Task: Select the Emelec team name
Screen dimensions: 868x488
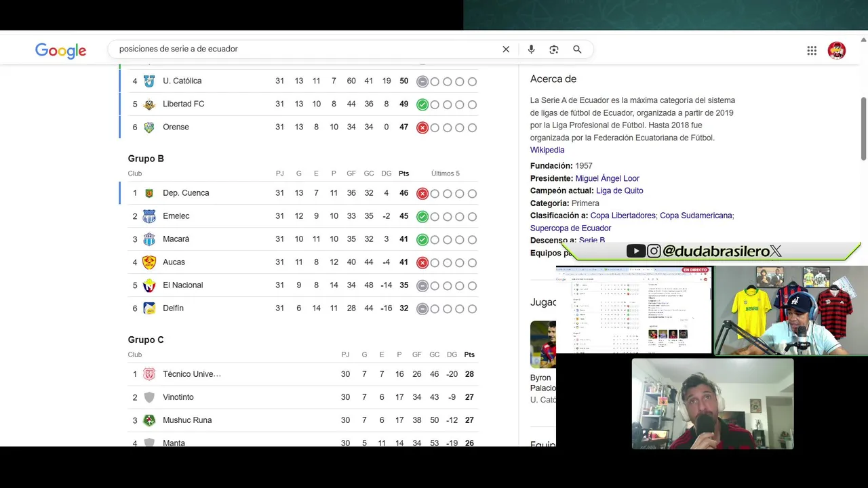Action: 176,216
